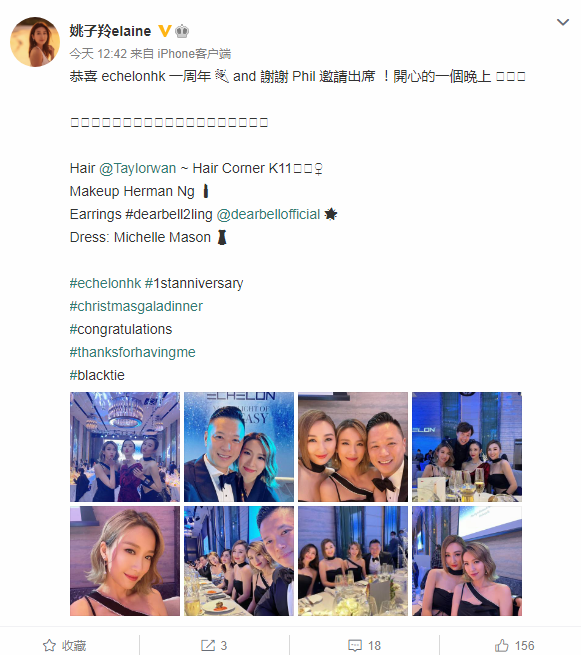The height and width of the screenshot is (655, 581).
Task: Like the post with thumbs-up icon
Action: [502, 645]
